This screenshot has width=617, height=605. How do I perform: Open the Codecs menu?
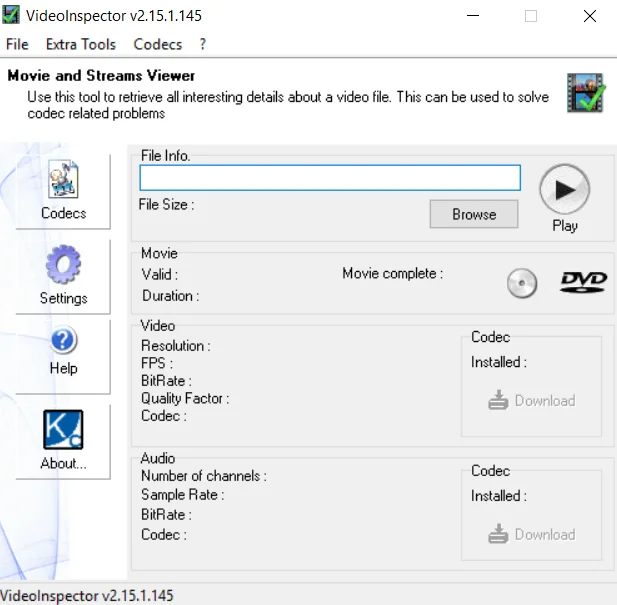click(158, 44)
